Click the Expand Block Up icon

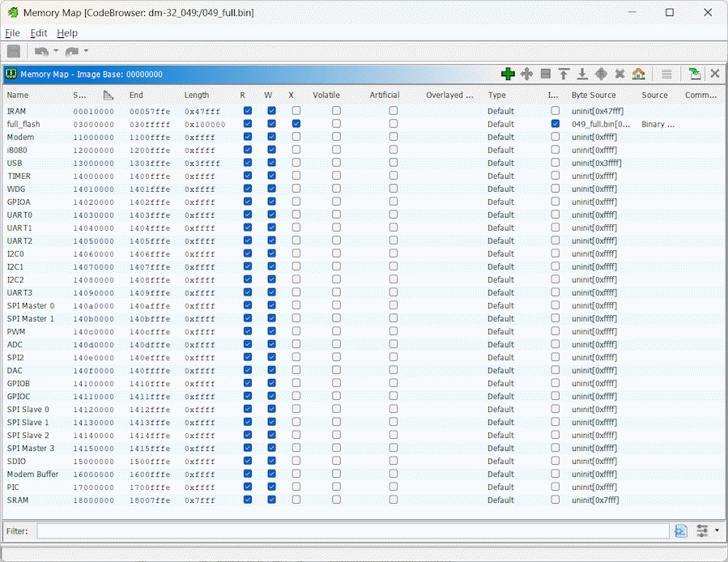564,74
